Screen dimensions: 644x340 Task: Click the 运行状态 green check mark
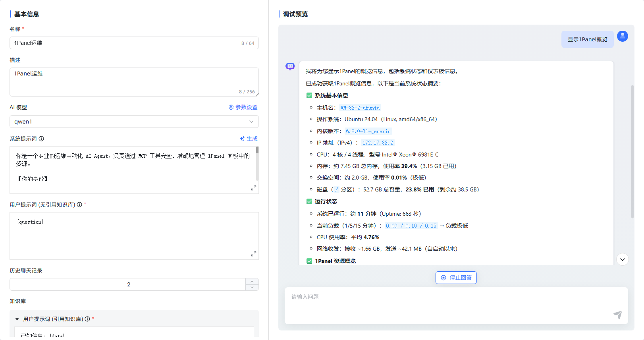click(309, 201)
